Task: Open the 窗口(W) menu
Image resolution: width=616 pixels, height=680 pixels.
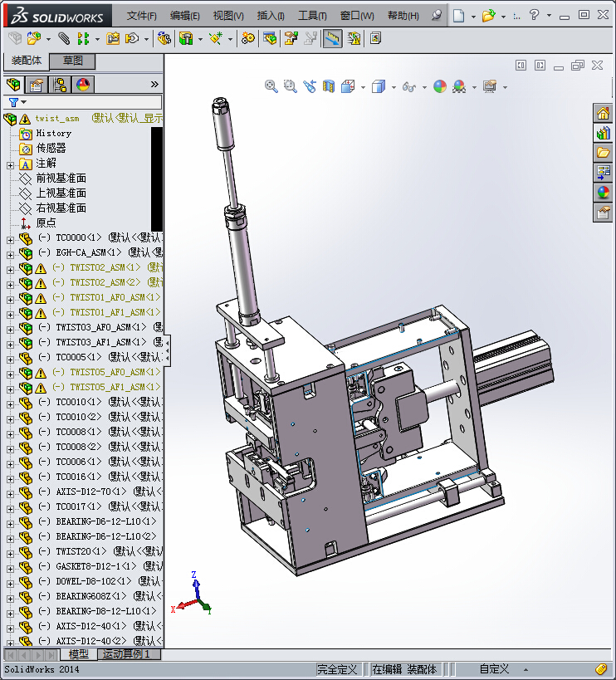Action: pos(357,16)
